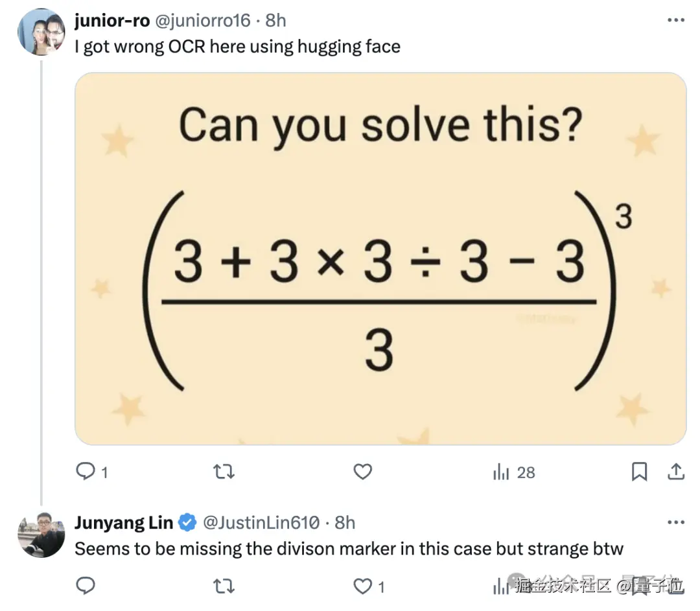700x611 pixels.
Task: Reply to Junyang Lin's comment
Action: pos(86,586)
